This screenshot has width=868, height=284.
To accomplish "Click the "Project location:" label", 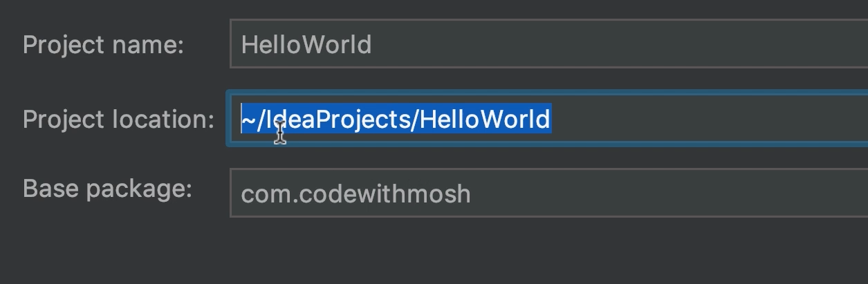I will pos(118,119).
